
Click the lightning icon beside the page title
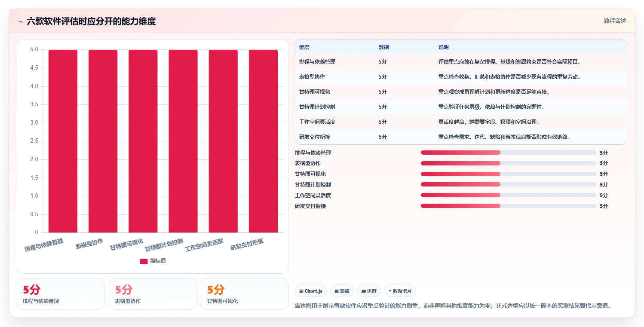coord(20,21)
